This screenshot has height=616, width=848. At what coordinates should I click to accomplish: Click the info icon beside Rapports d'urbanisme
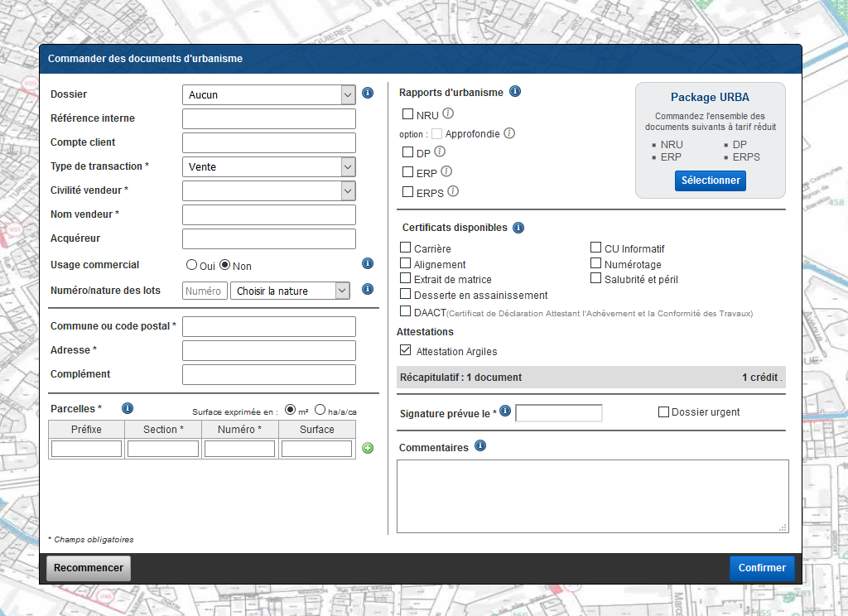[x=515, y=91]
